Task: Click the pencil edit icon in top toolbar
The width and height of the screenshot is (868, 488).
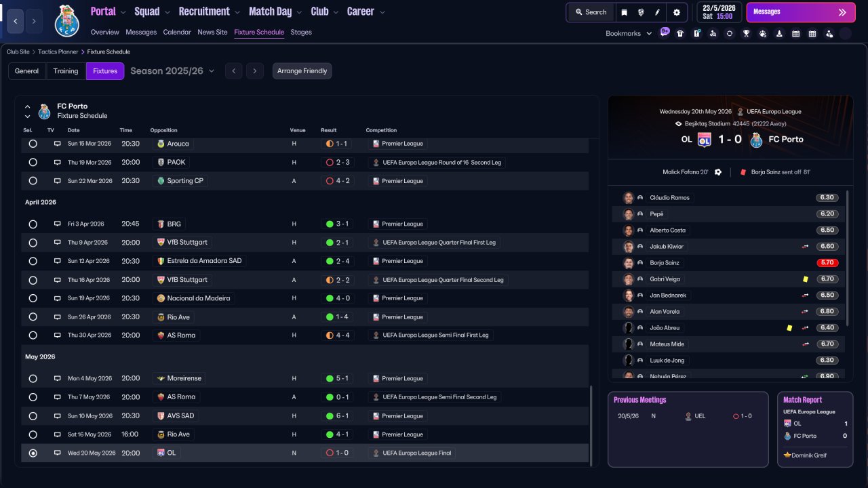Action: [657, 12]
